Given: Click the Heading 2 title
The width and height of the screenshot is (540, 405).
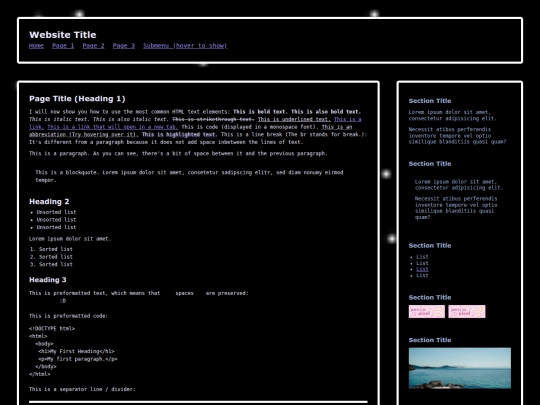Looking at the screenshot, I should 49,201.
